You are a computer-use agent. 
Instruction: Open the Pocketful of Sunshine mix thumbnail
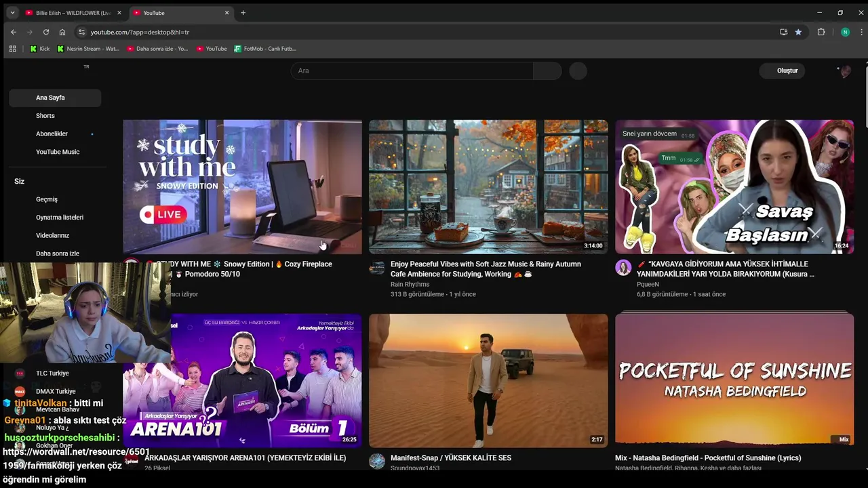click(x=734, y=380)
